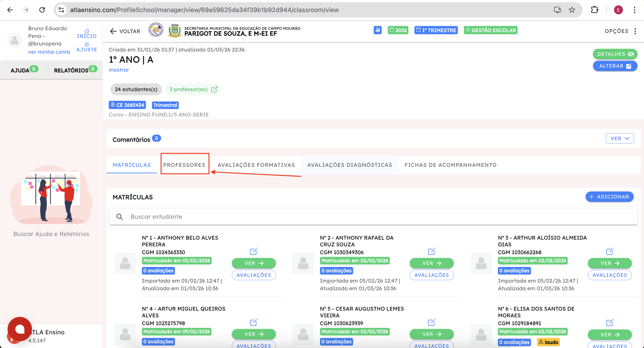644x348 pixels.
Task: Click the ALTERAR edit button
Action: (x=615, y=66)
